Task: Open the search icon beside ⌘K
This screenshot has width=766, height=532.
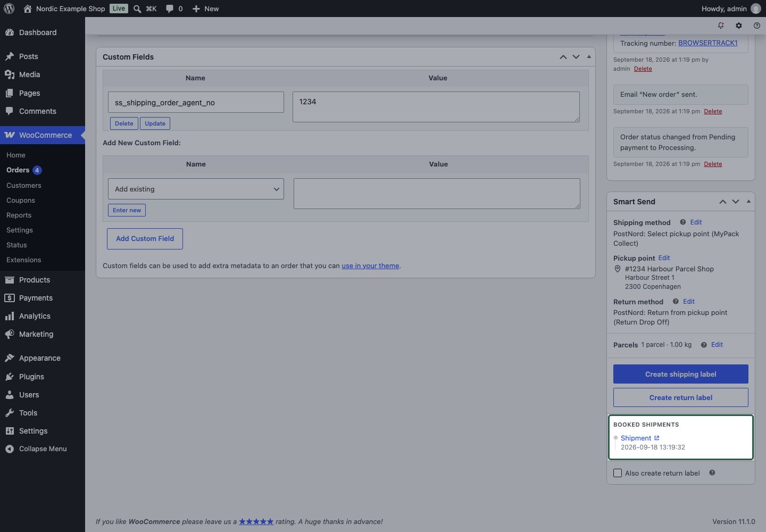Action: (x=137, y=9)
